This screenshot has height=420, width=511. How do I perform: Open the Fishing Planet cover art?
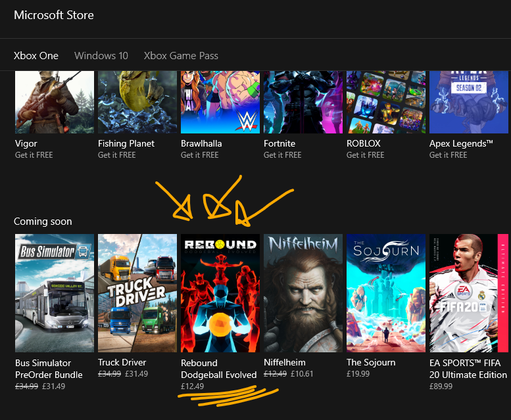coord(137,103)
